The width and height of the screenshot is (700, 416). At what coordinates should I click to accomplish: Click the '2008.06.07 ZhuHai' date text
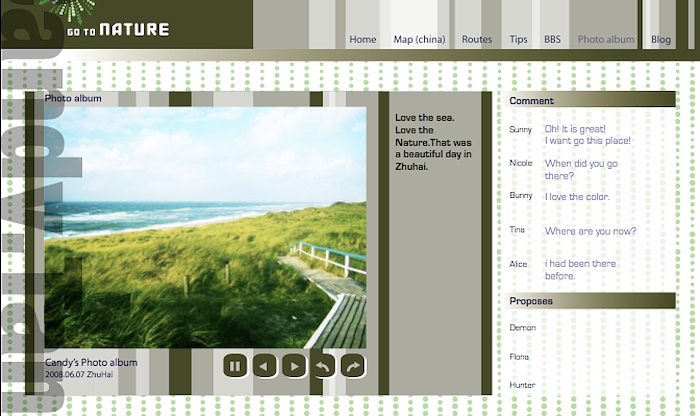pyautogui.click(x=79, y=374)
